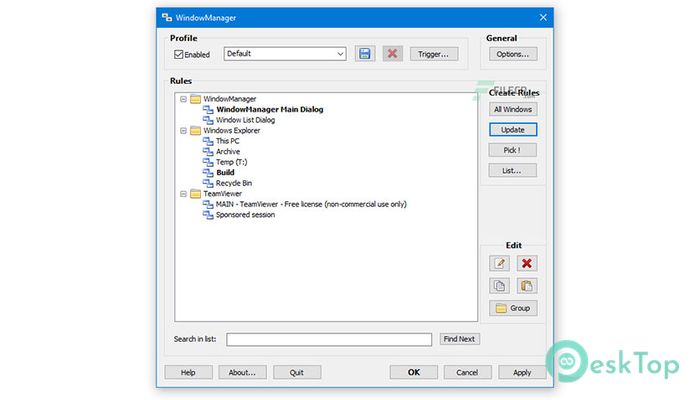Open Help

click(x=188, y=372)
